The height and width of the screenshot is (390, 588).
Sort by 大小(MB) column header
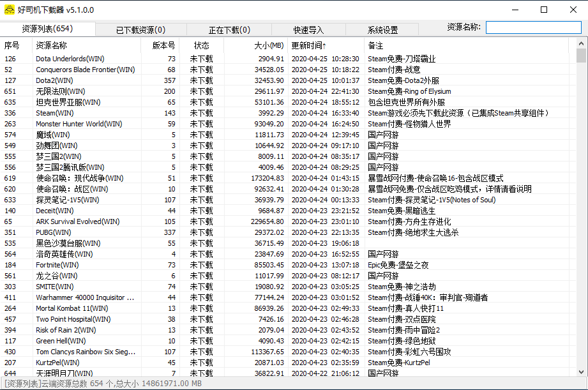pyautogui.click(x=256, y=46)
